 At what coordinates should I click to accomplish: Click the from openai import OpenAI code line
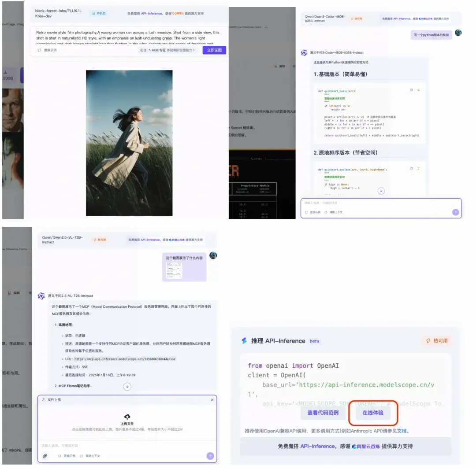293,366
